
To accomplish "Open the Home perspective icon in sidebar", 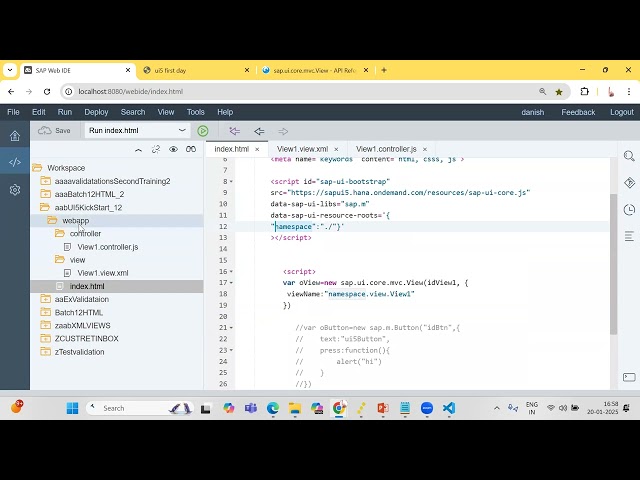I will point(15,136).
